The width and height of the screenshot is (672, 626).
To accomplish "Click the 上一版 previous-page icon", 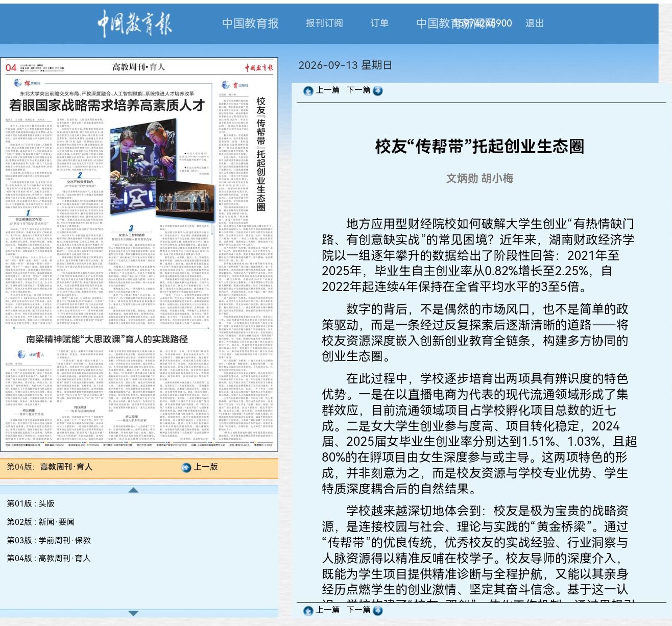I will [x=186, y=467].
